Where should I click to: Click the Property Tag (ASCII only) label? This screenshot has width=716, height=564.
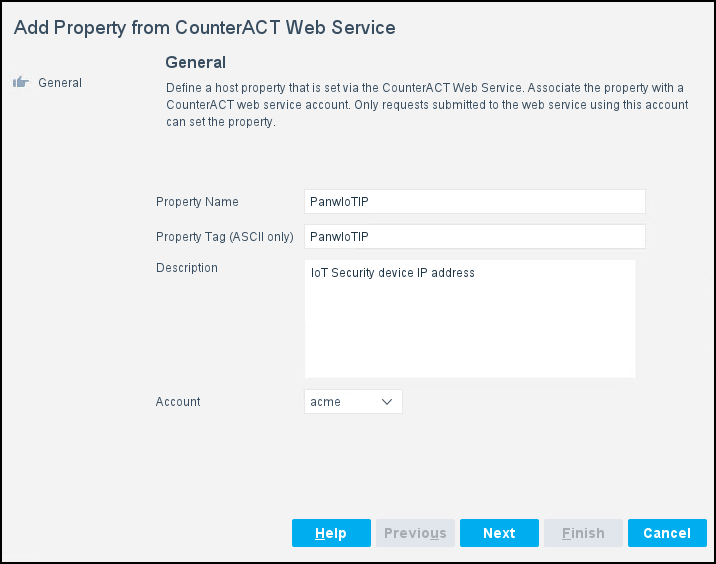pos(224,237)
